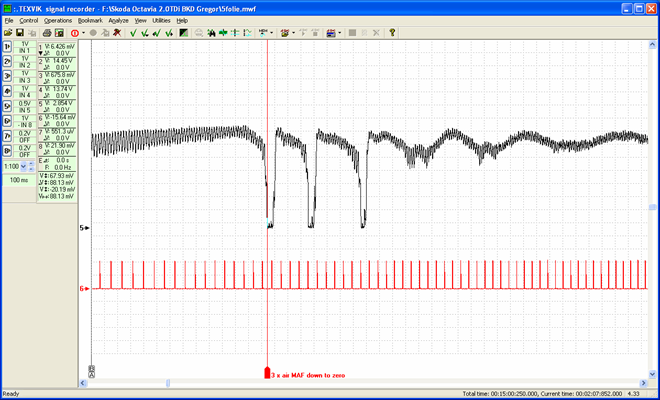Image resolution: width=660 pixels, height=400 pixels.
Task: Open the View menu
Action: (x=141, y=21)
